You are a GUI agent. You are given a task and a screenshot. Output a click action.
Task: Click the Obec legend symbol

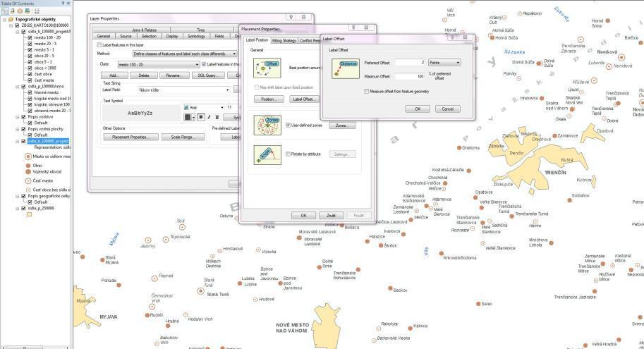[28, 166]
